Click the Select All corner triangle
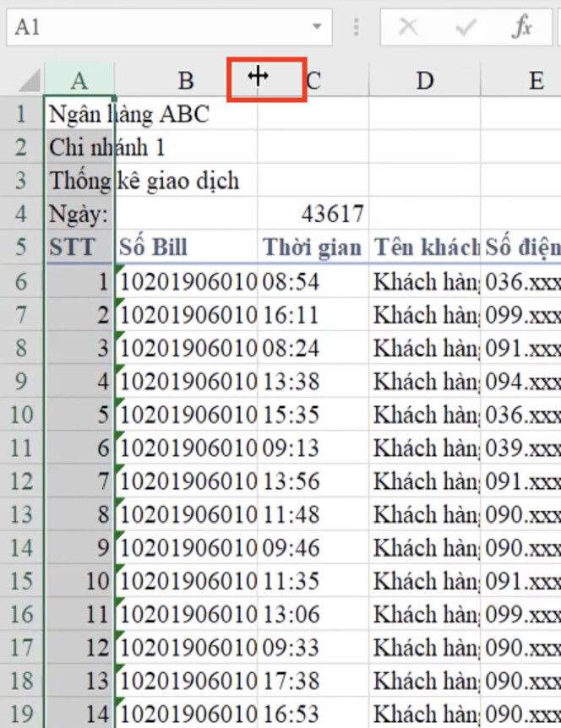561x728 pixels. tap(30, 80)
